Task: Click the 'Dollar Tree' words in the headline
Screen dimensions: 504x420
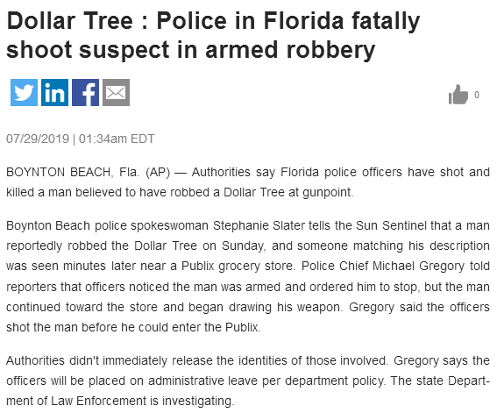Action: (x=69, y=21)
